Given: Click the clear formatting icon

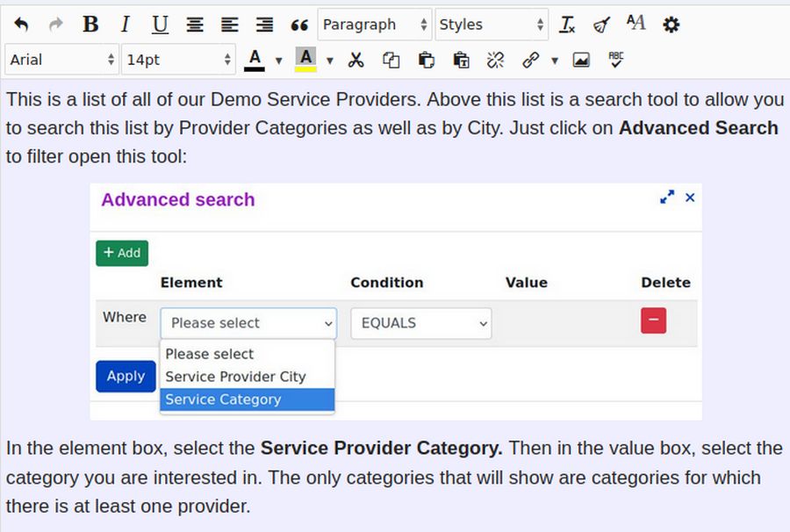Looking at the screenshot, I should coord(567,25).
